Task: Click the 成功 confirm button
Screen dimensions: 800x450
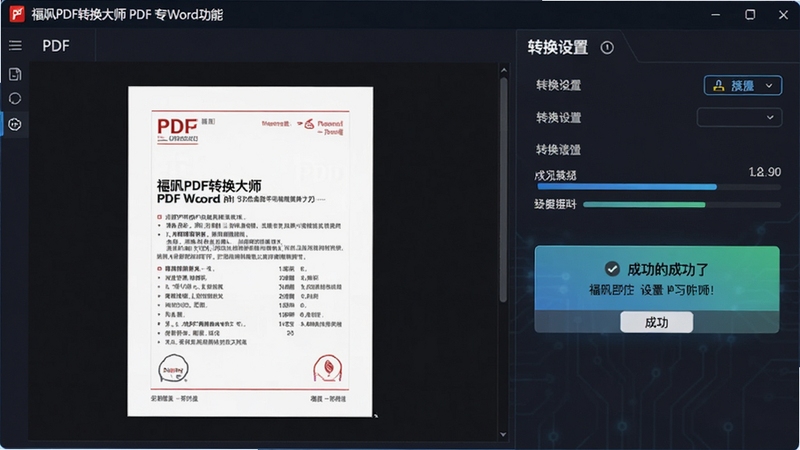Action: [657, 322]
